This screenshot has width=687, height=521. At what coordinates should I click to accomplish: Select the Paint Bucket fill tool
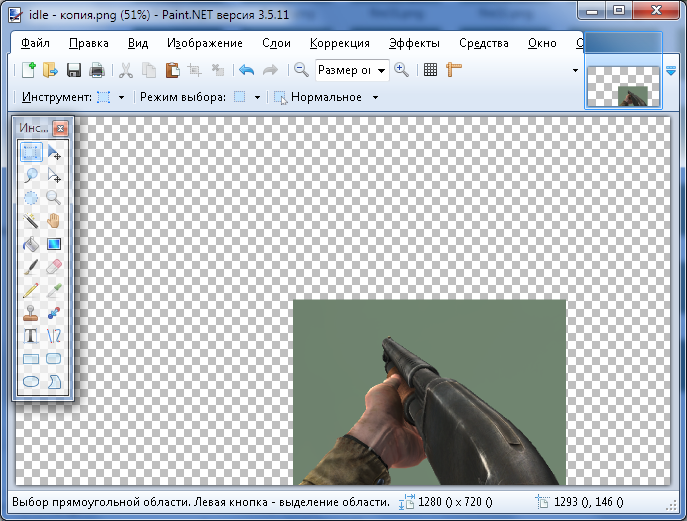tap(32, 244)
